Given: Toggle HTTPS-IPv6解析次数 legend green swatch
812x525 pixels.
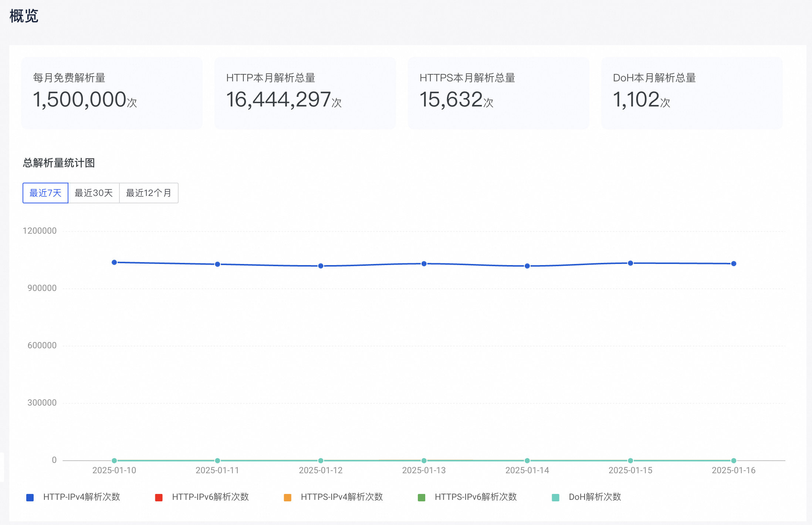Looking at the screenshot, I should click(421, 497).
